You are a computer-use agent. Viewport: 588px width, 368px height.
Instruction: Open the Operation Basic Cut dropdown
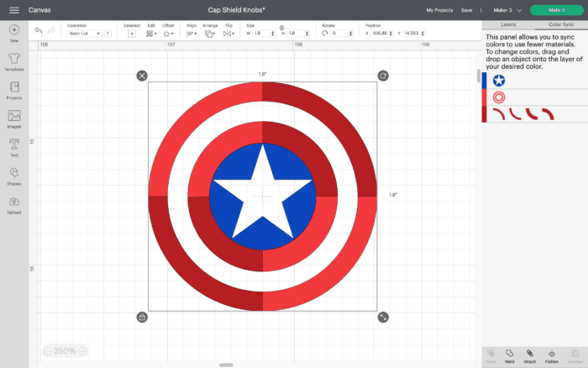[85, 34]
